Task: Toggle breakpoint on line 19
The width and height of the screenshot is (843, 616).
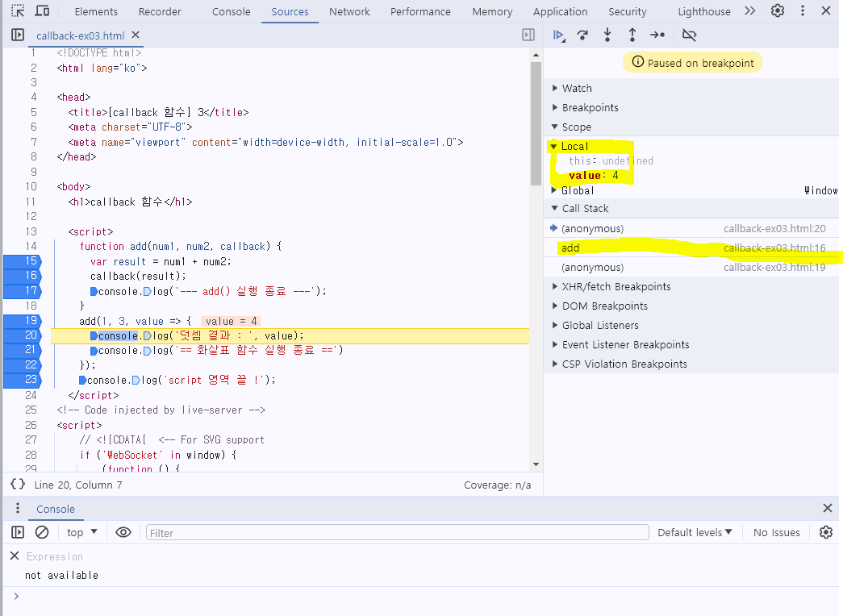Action: [x=23, y=320]
